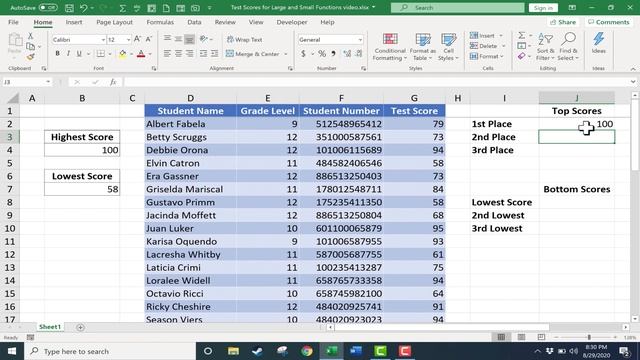Viewport: 640px width, 360px height.
Task: Click the Save icon in title bar
Action: pyautogui.click(x=69, y=8)
